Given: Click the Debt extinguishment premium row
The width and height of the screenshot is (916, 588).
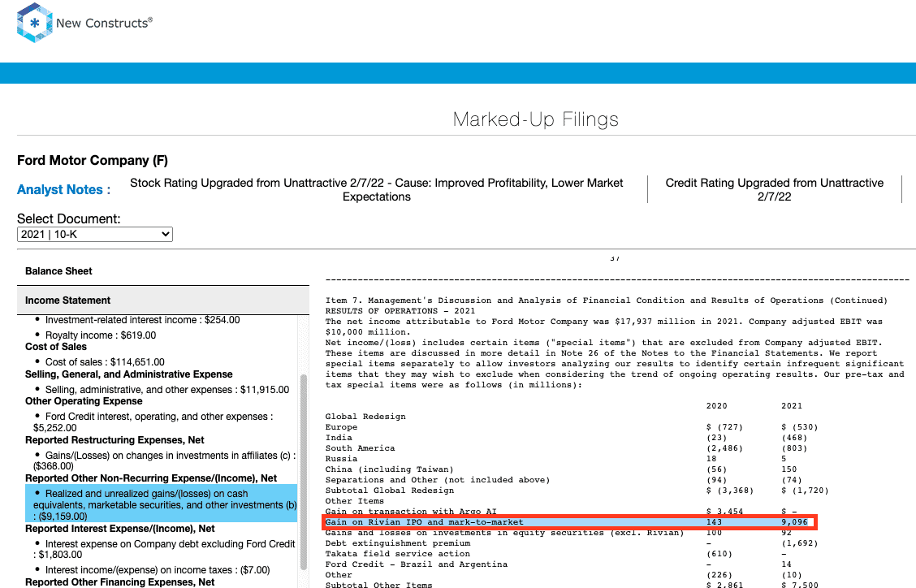Looking at the screenshot, I should pos(572,543).
